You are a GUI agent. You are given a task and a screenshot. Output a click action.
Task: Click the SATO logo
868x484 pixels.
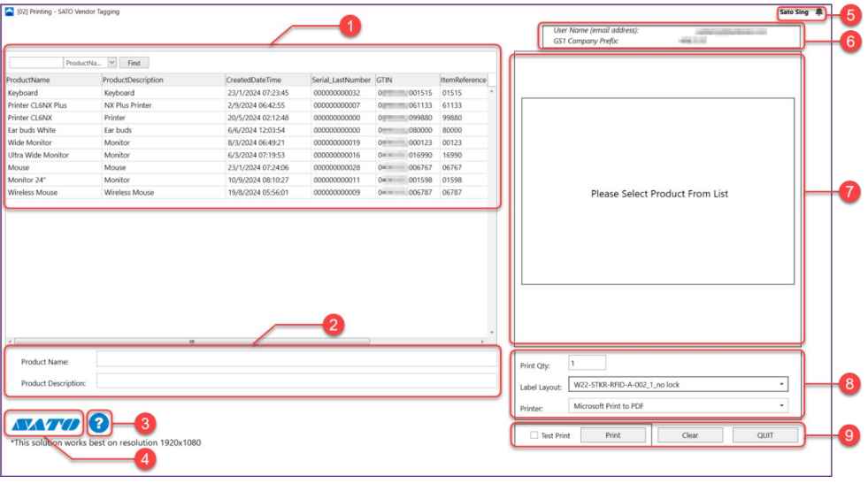pos(43,424)
